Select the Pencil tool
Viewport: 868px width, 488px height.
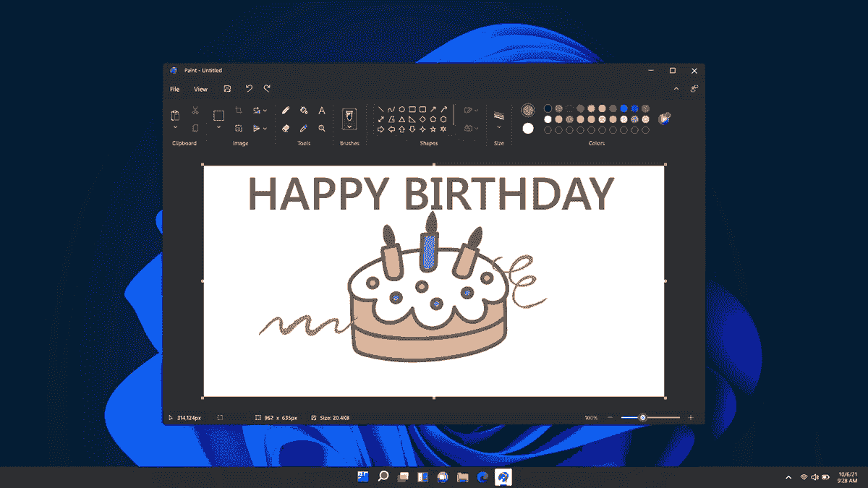(x=286, y=111)
